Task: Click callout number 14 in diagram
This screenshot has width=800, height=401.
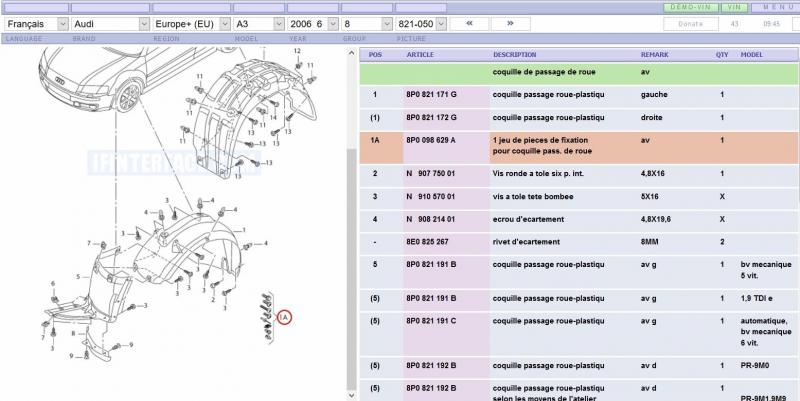Action: pyautogui.click(x=273, y=118)
